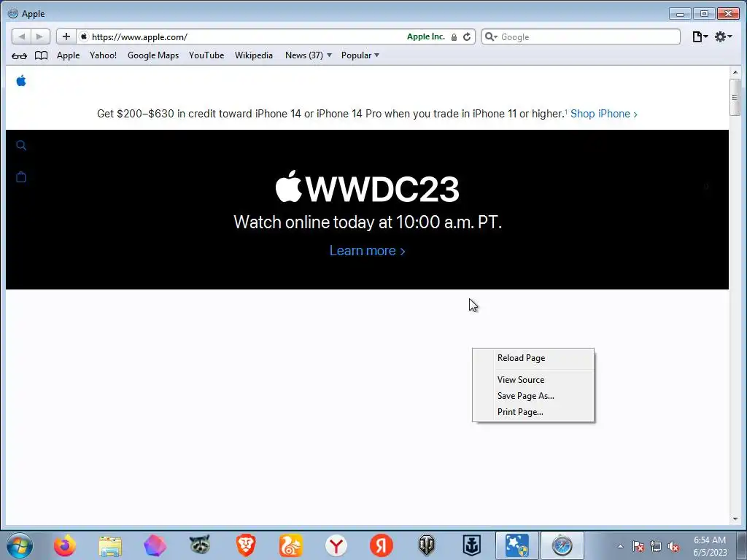This screenshot has width=747, height=560.
Task: Launch Firefox from the taskbar
Action: tap(65, 545)
